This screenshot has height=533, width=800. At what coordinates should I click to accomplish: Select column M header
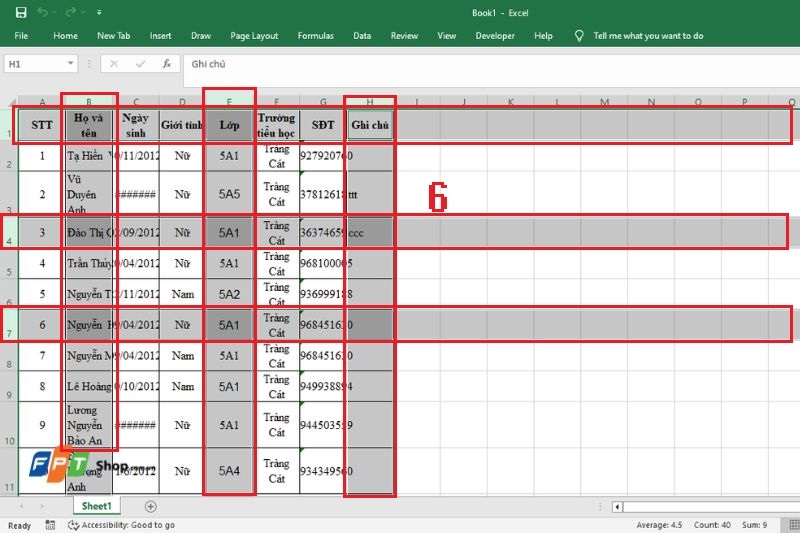tap(604, 102)
